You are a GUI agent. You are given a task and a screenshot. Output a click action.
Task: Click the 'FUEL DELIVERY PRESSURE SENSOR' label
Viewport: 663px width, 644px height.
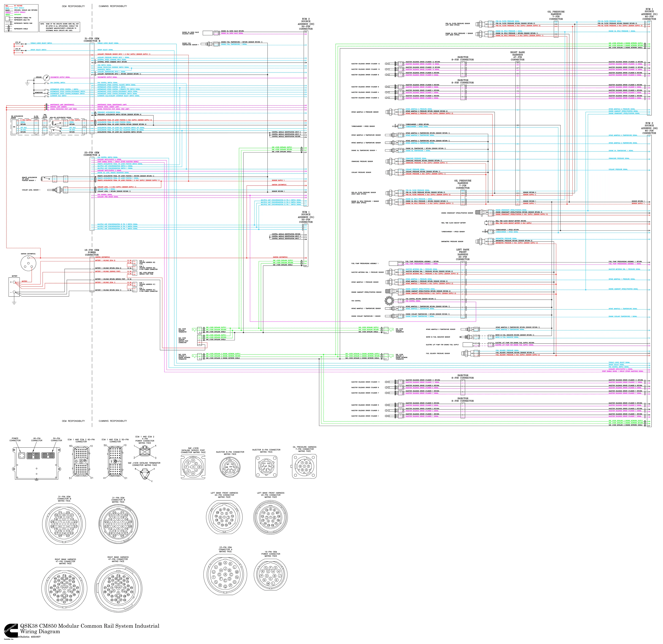tap(438, 353)
